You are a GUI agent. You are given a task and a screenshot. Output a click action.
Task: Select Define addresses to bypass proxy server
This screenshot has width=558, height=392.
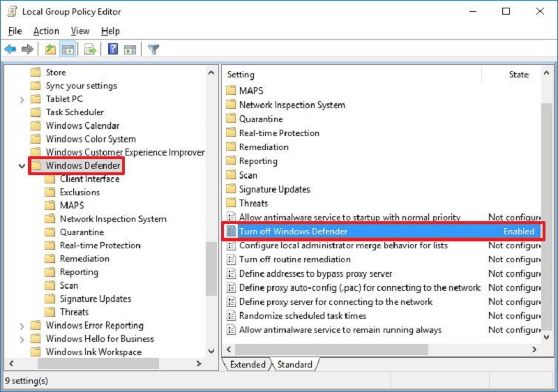pos(315,273)
